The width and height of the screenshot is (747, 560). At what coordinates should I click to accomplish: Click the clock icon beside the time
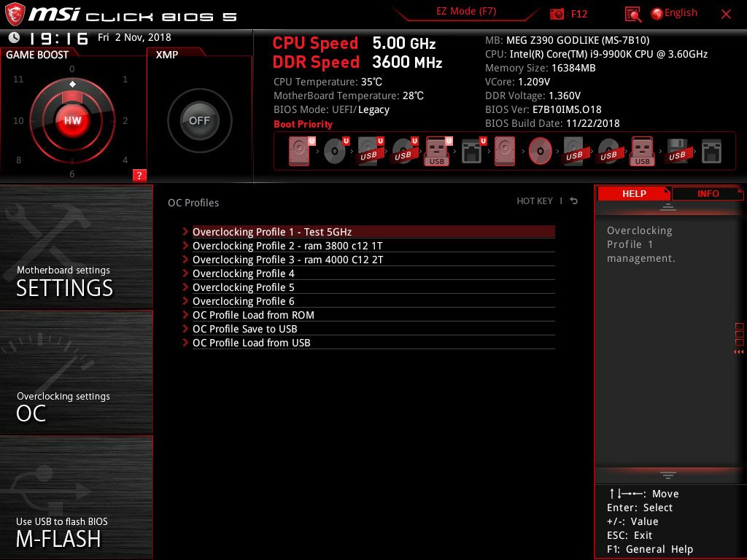[15, 37]
